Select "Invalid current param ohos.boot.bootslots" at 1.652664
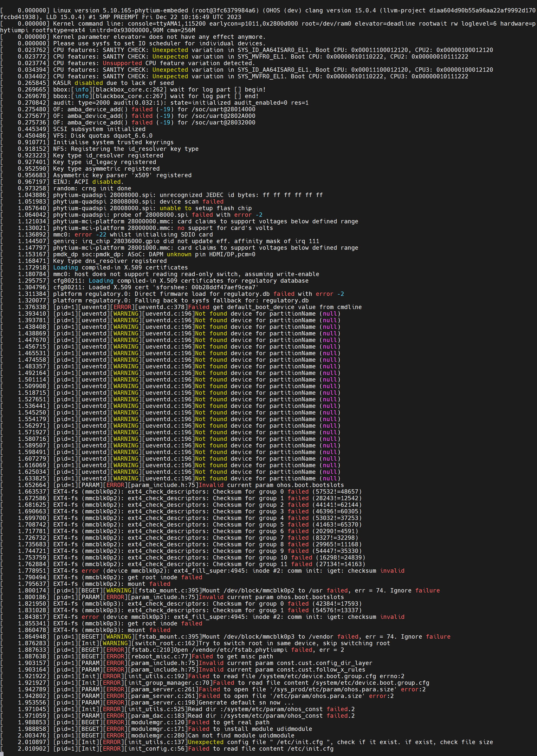Image resolution: width=537 pixels, height=756 pixels. click(x=271, y=485)
